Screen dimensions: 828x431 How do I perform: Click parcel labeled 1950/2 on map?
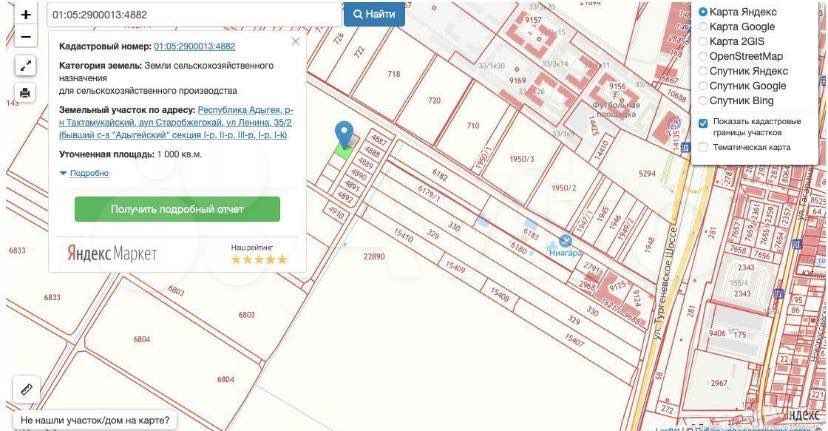coord(563,188)
